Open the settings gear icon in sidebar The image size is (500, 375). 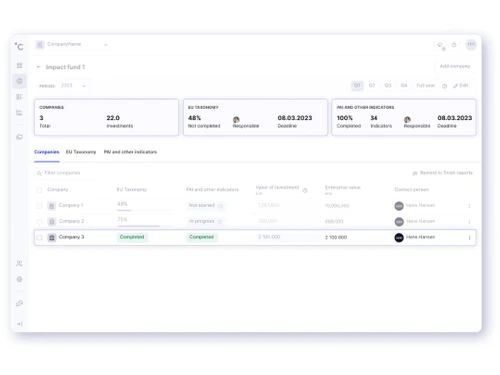pyautogui.click(x=19, y=279)
